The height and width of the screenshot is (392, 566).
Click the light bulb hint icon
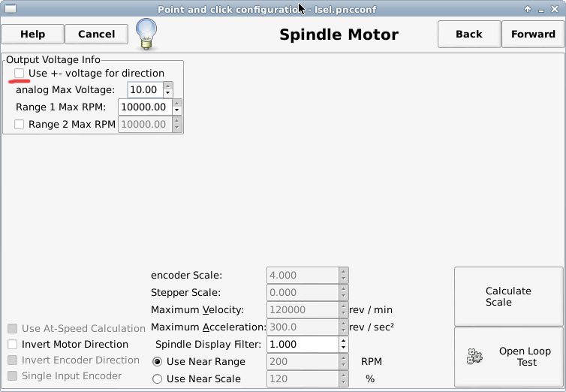tap(146, 34)
